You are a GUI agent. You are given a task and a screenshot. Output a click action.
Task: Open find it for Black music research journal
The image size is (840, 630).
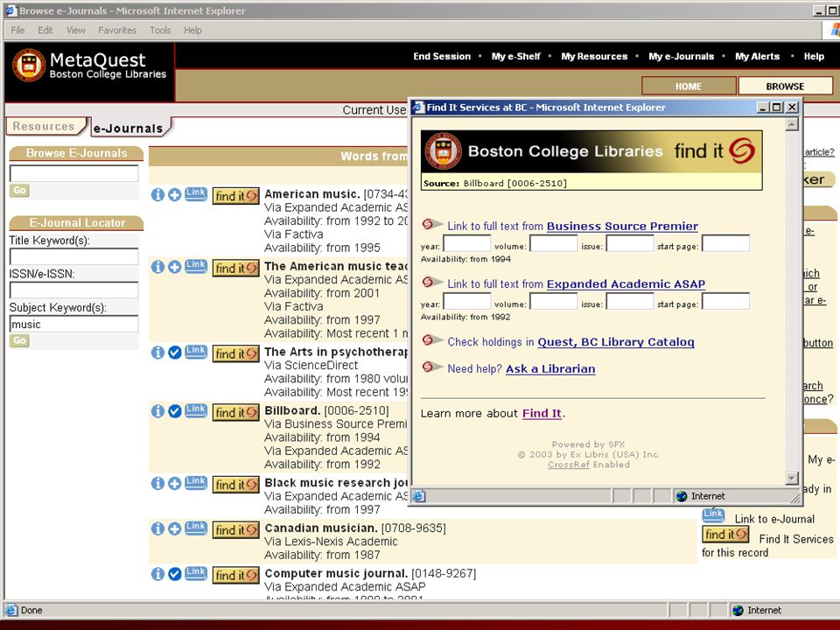tap(236, 485)
